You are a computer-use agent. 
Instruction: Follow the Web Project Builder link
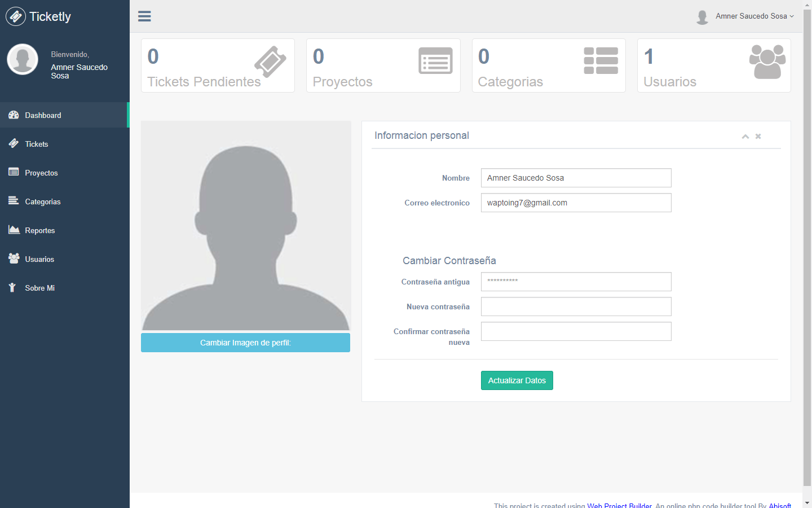click(619, 505)
